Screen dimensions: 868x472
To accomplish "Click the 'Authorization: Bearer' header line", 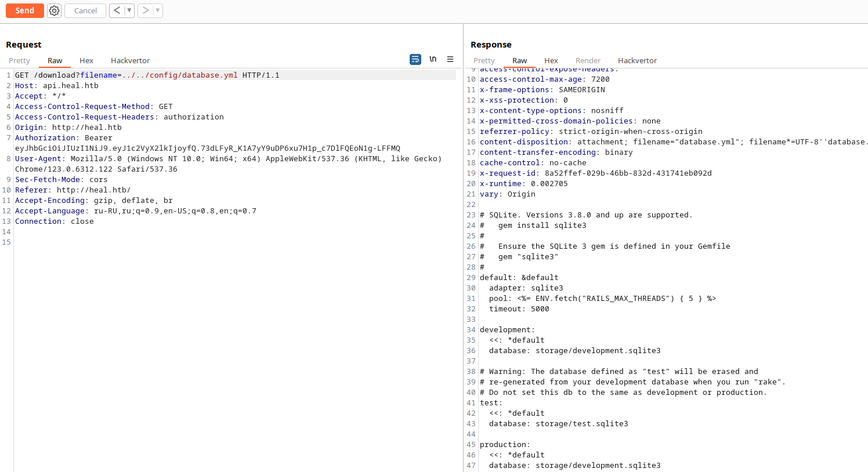I will [x=64, y=138].
